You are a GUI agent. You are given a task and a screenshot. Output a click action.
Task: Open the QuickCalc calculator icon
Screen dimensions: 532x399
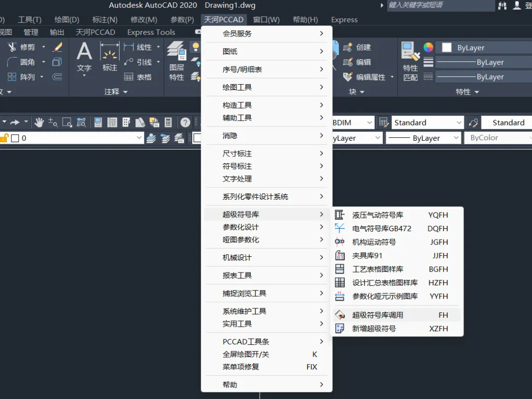pos(168,123)
